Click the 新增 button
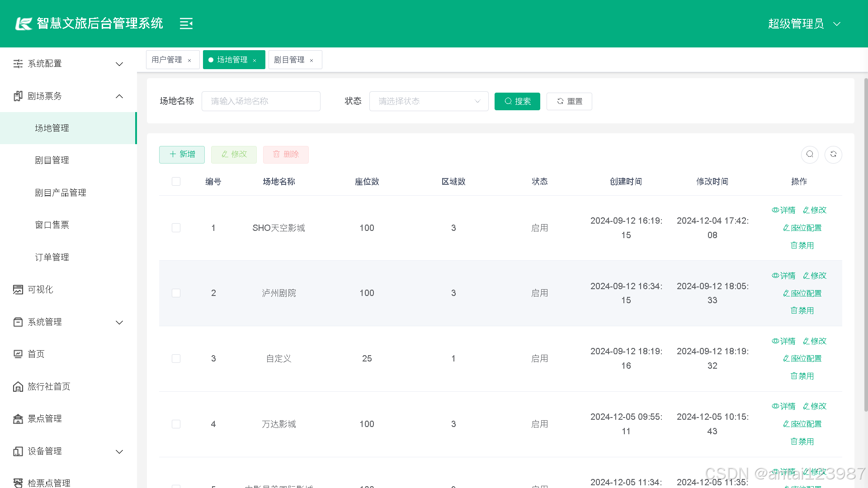The height and width of the screenshot is (488, 868). tap(182, 155)
